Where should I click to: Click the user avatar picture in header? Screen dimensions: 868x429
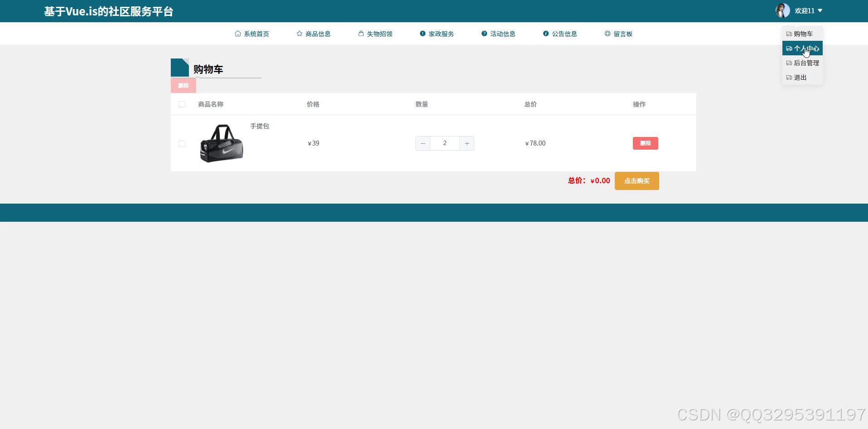782,10
